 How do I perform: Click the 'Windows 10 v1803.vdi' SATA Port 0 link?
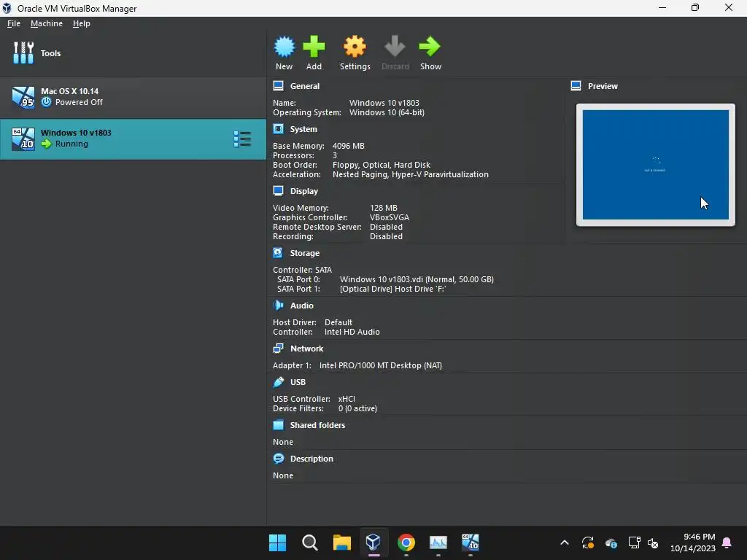pos(417,279)
